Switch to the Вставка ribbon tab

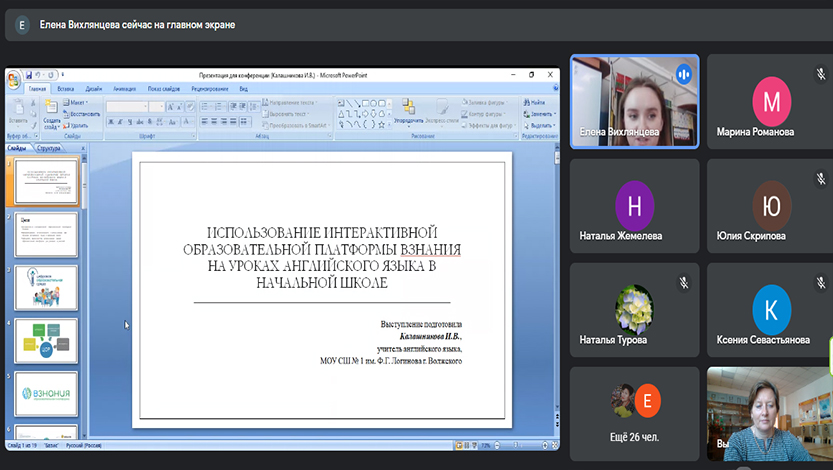65,89
